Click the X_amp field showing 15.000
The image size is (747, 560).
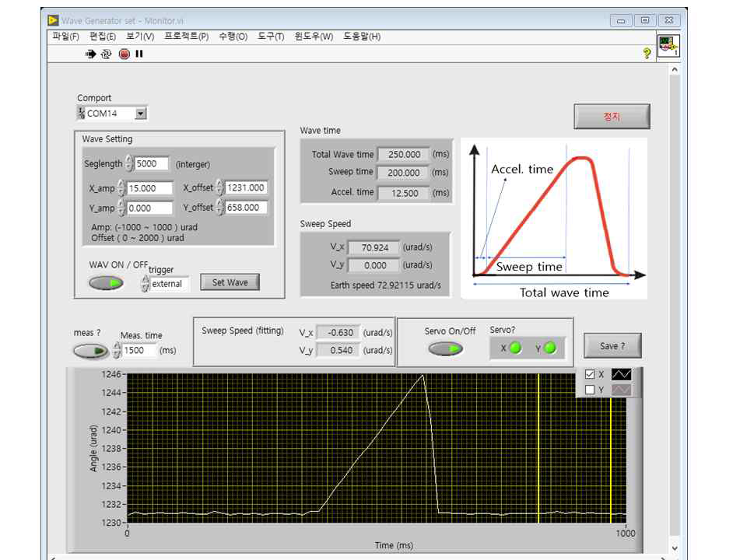coord(149,188)
